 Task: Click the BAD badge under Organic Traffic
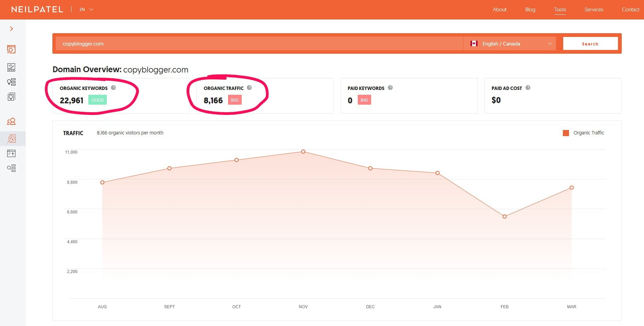click(235, 100)
